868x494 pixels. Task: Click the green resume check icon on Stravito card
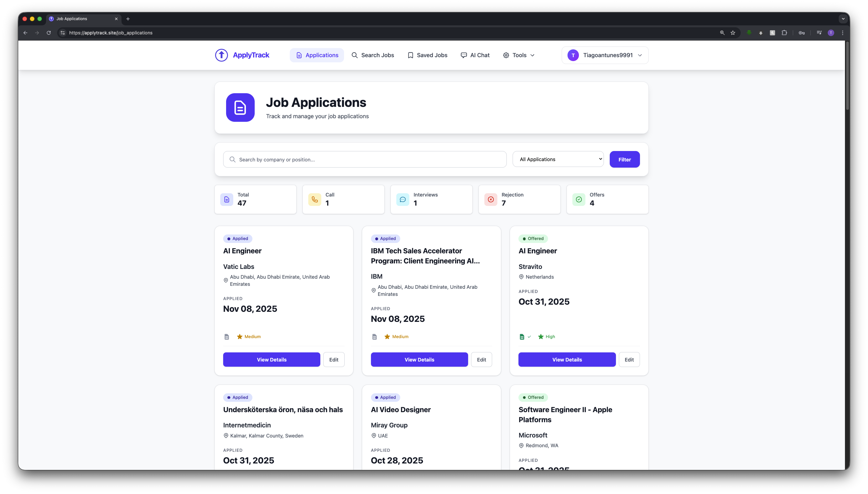[x=523, y=336]
